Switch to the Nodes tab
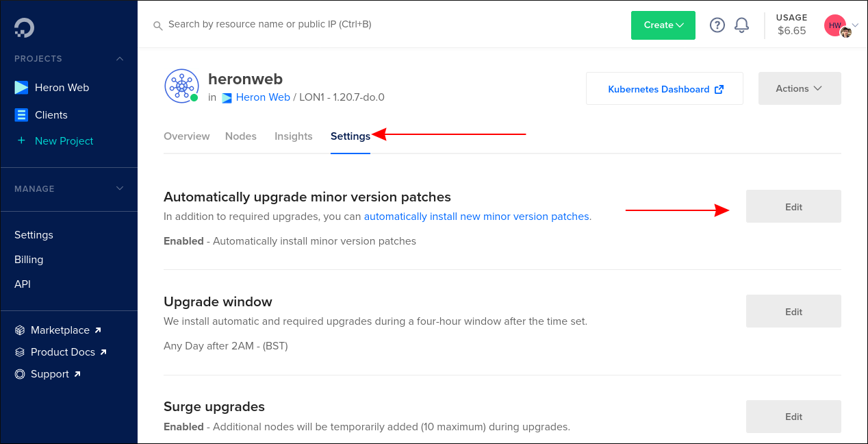 coord(241,136)
